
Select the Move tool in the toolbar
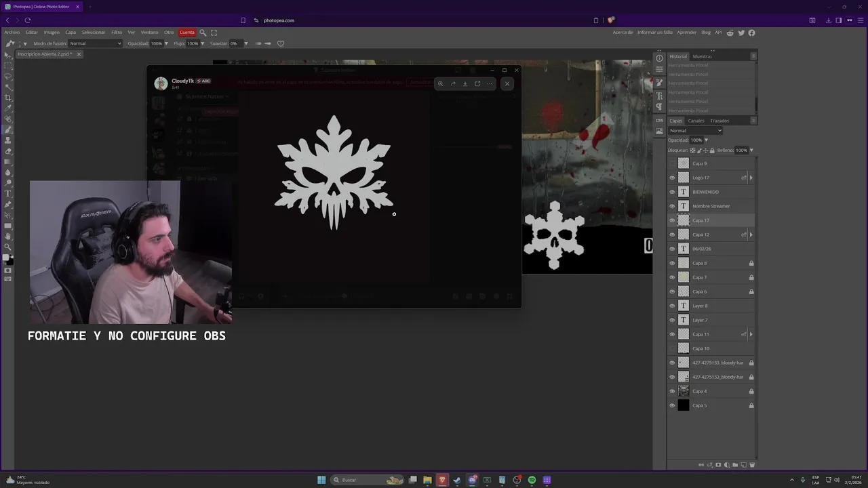8,55
